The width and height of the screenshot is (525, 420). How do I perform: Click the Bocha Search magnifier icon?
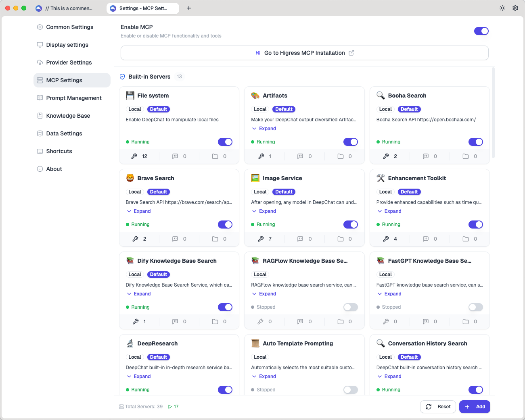tap(381, 96)
